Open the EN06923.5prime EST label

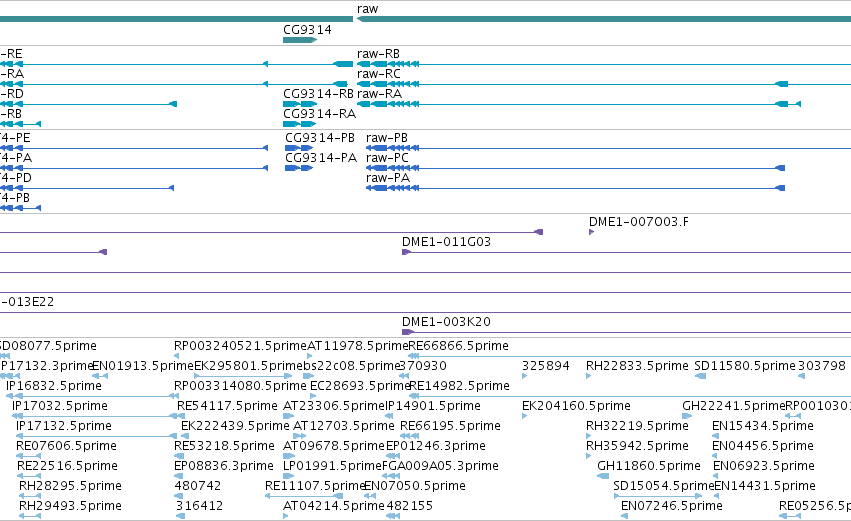click(x=764, y=466)
